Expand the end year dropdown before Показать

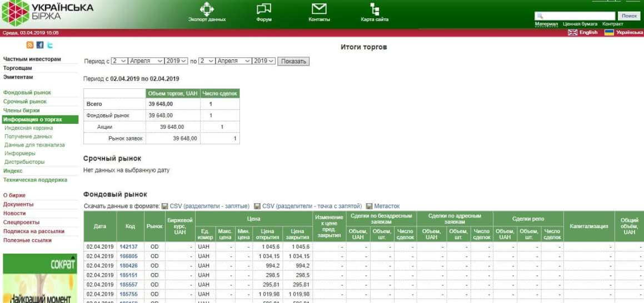tap(264, 61)
